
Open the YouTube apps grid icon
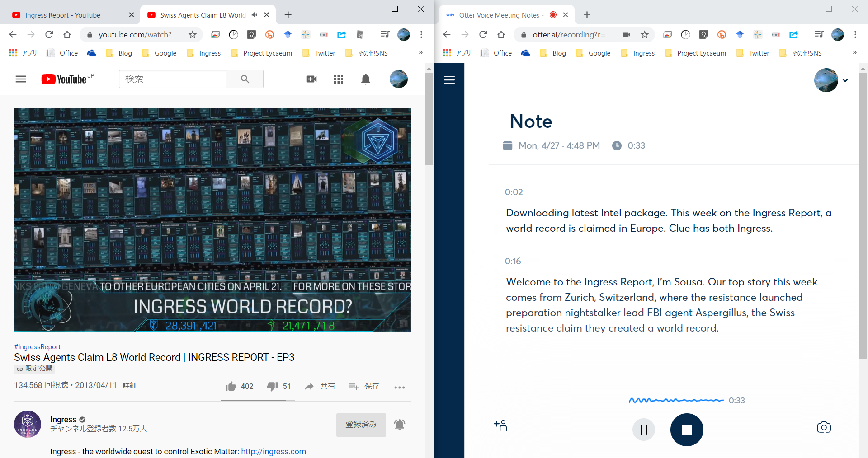339,79
